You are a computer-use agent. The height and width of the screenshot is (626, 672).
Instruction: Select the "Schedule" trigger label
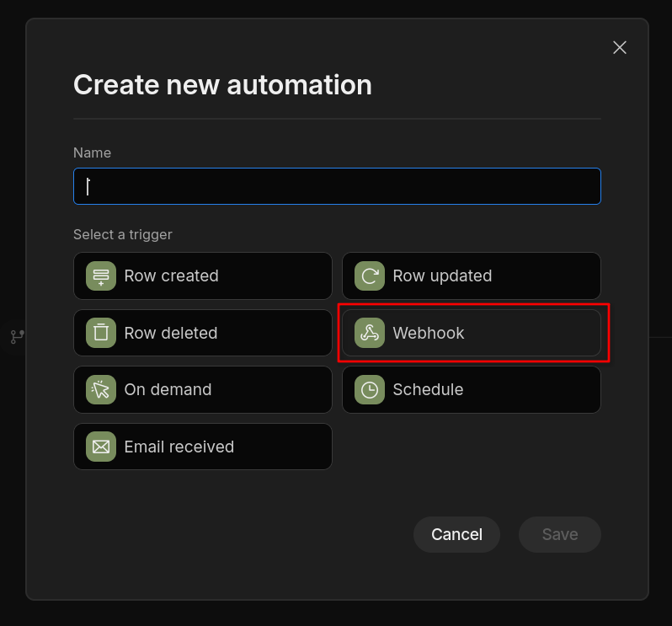(x=428, y=390)
